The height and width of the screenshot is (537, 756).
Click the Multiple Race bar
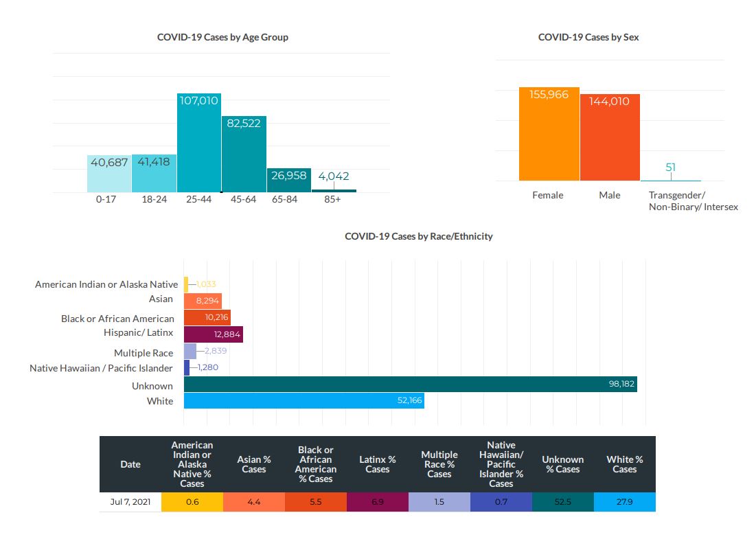[x=190, y=351]
